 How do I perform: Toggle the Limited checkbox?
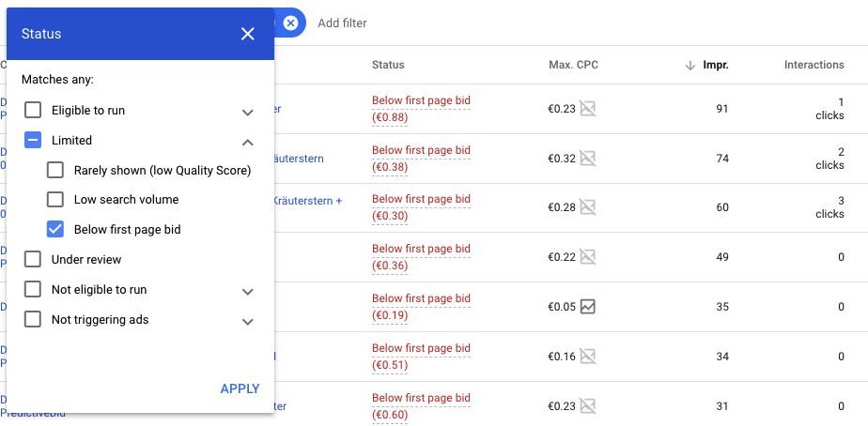click(33, 140)
